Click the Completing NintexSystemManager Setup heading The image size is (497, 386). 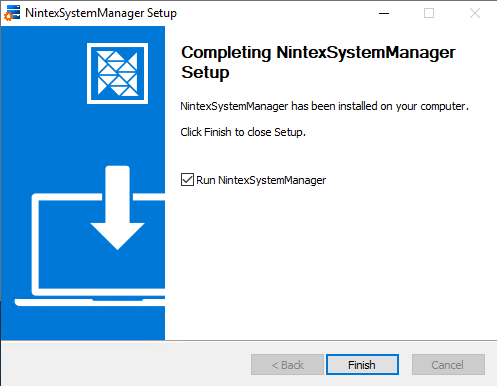coord(318,62)
